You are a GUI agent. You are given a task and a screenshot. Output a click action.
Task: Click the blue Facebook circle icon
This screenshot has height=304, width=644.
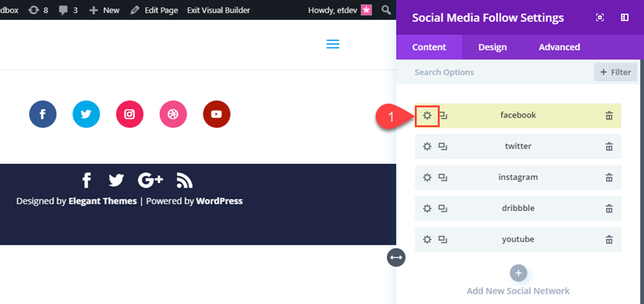42,114
